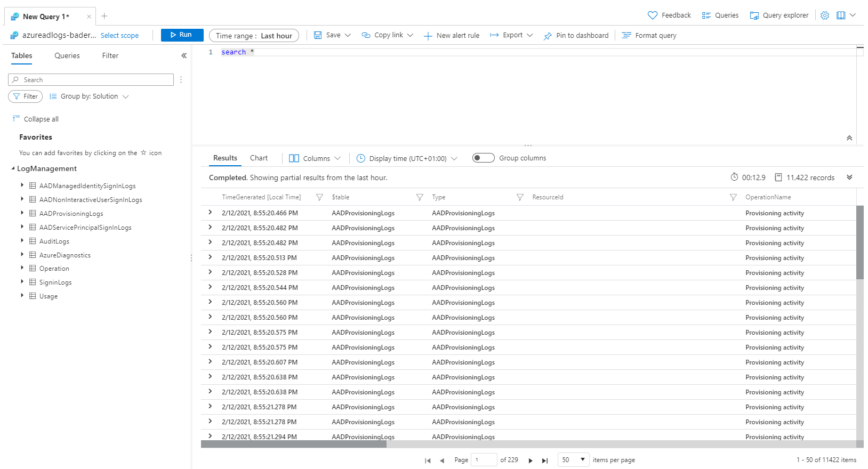The image size is (868, 469).
Task: Go to the first results page
Action: [x=428, y=460]
